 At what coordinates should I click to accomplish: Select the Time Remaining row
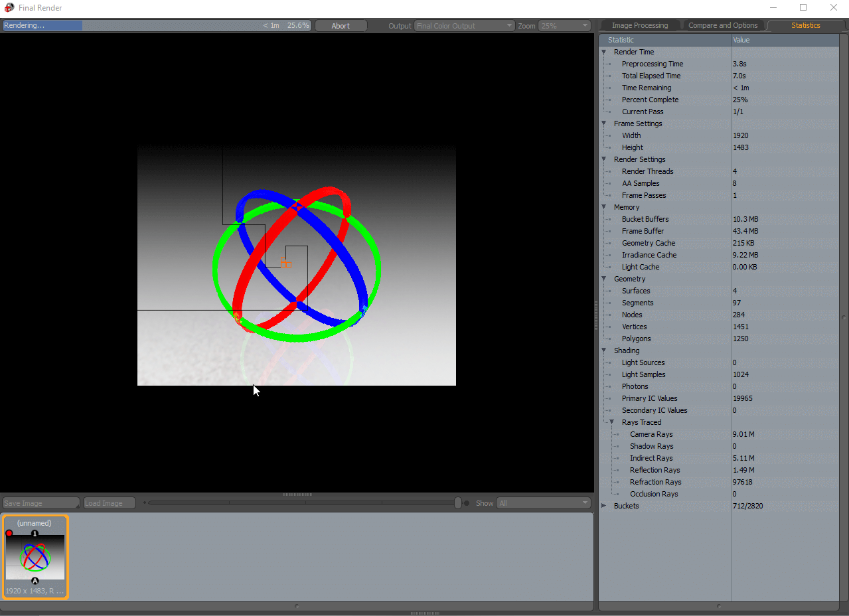click(x=720, y=88)
